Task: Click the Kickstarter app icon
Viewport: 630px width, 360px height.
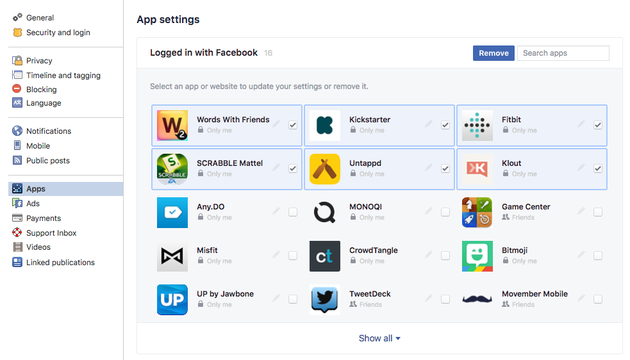Action: coord(325,125)
